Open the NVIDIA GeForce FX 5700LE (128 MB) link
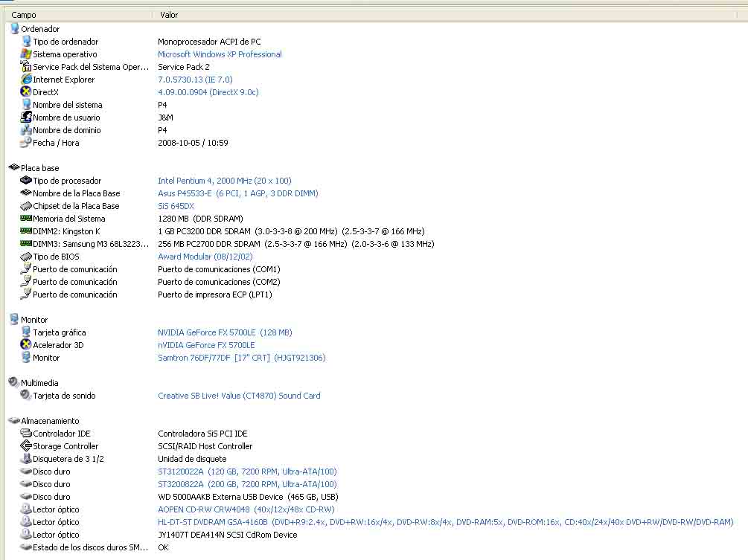Screen dimensions: 748x560 [225, 332]
